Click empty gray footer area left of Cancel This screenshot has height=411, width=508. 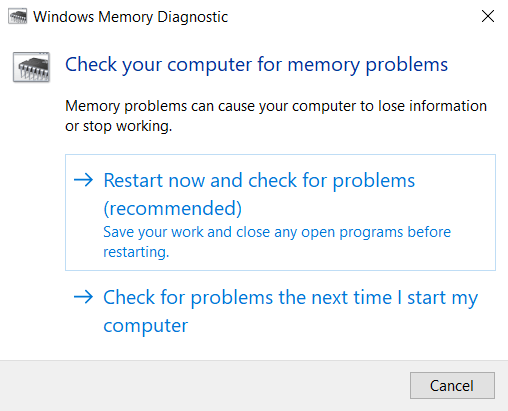click(200, 385)
